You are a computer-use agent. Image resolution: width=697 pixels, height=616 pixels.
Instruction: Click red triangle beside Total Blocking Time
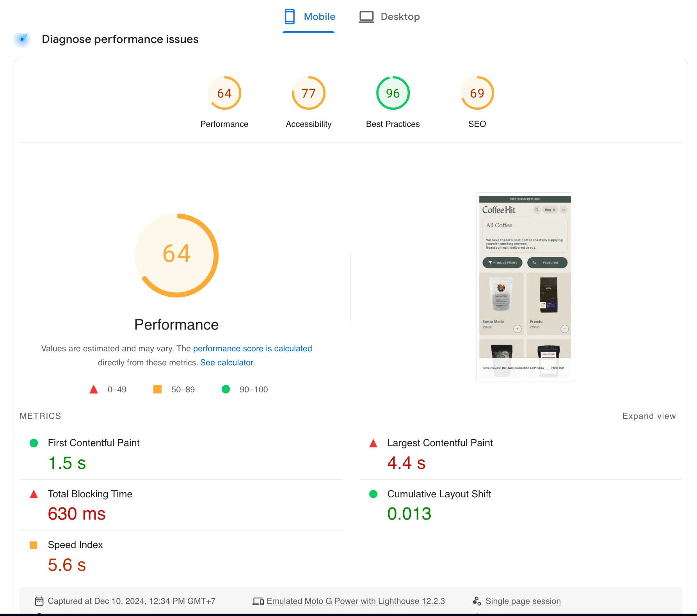(34, 494)
